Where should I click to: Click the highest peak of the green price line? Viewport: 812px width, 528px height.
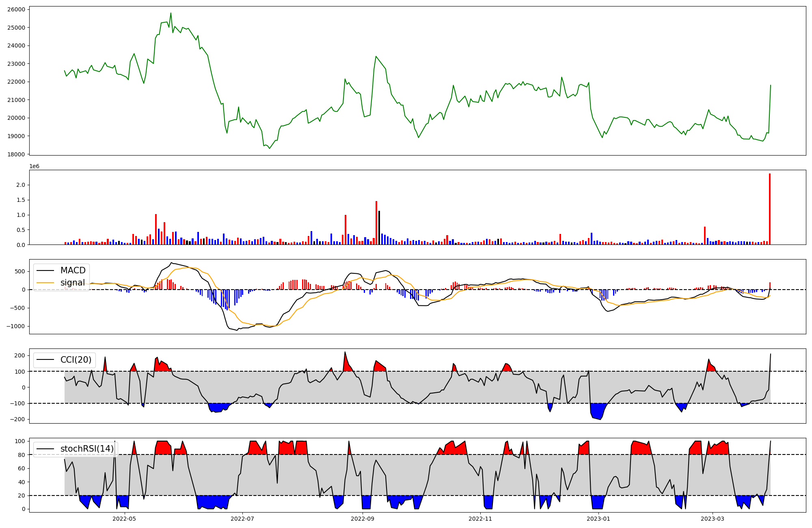click(x=171, y=13)
